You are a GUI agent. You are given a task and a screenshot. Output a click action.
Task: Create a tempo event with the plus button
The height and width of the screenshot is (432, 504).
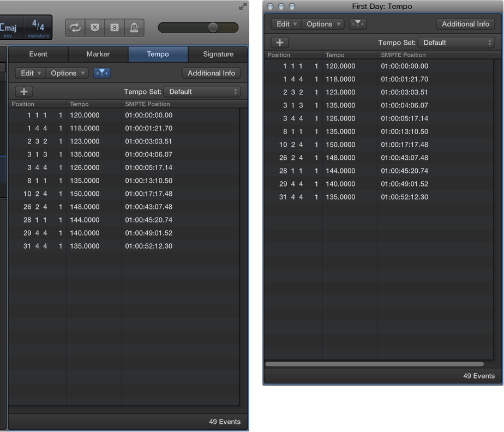coord(23,91)
